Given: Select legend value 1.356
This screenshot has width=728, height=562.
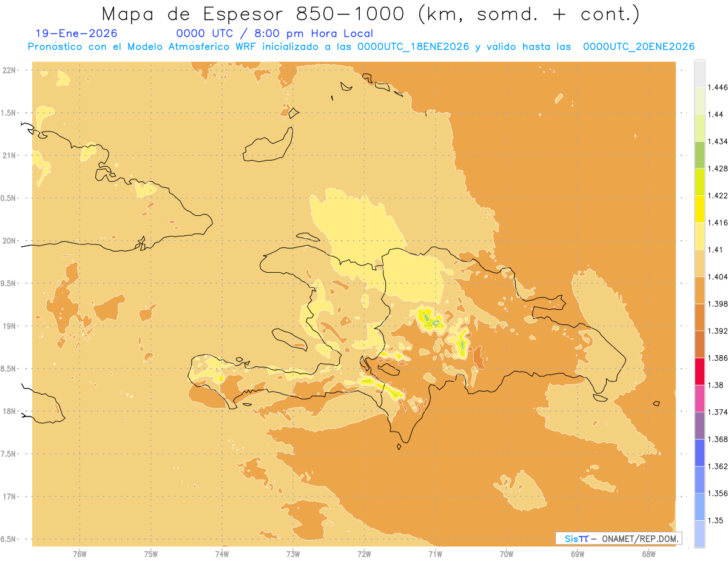Looking at the screenshot, I should tap(716, 493).
